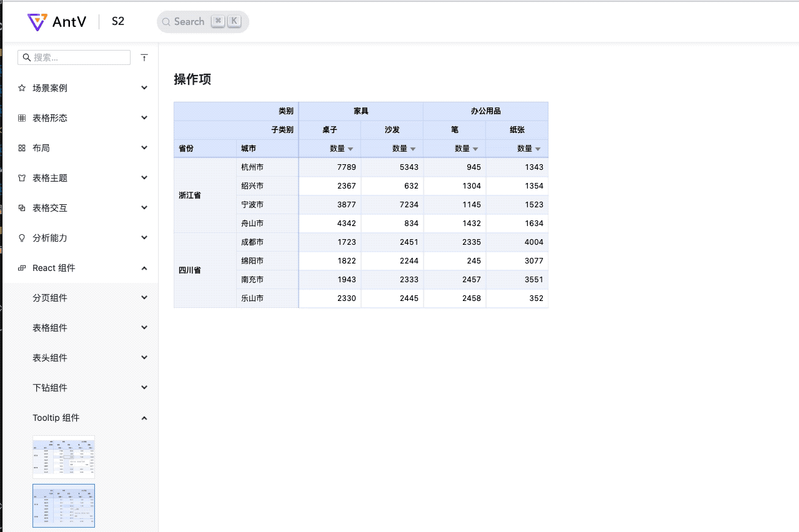Click the overlap icon next to 表格交互
This screenshot has width=799, height=532.
(22, 207)
